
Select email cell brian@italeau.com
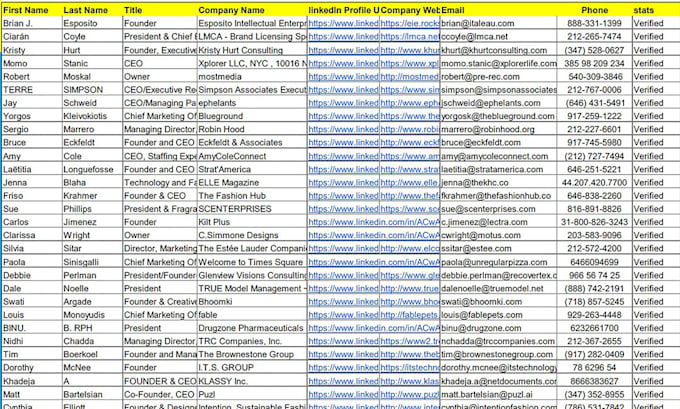coord(498,23)
